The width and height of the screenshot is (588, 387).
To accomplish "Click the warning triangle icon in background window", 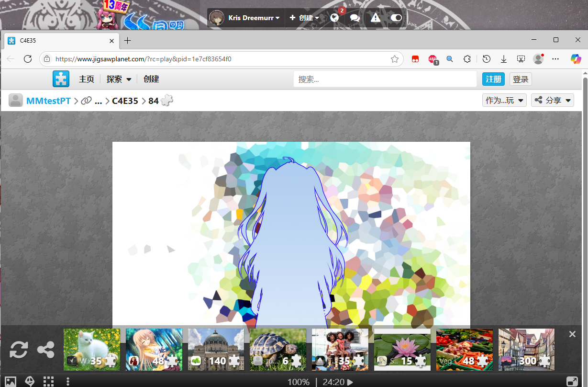I will coord(376,18).
